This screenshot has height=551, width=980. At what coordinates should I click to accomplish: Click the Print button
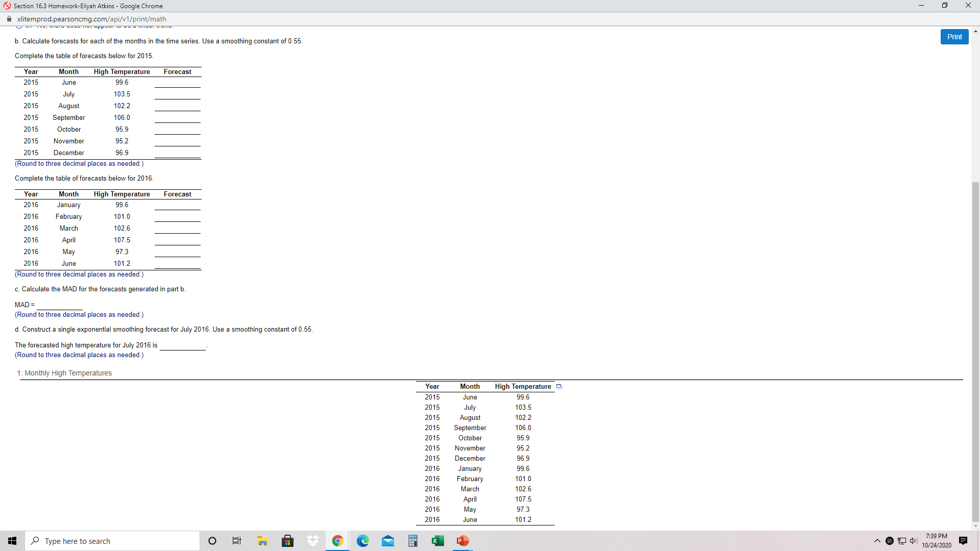[954, 37]
